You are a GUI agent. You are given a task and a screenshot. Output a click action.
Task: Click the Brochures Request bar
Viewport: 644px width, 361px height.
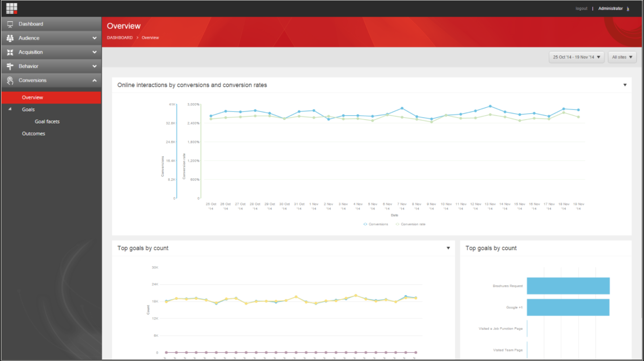pos(568,286)
